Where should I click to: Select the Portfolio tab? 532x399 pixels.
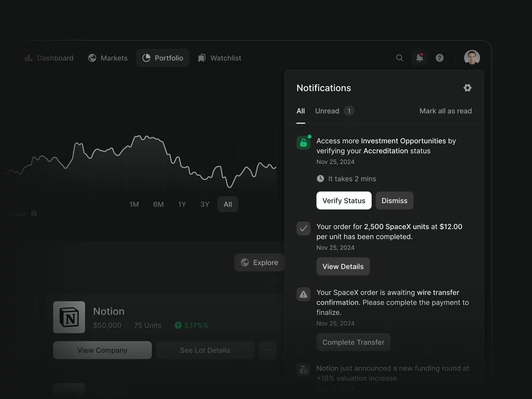tap(163, 58)
